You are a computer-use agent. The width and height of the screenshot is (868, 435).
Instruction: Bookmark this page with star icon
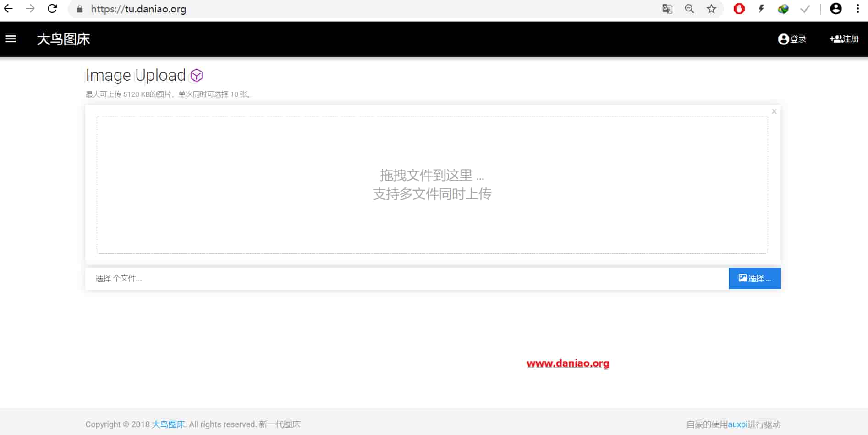click(711, 9)
